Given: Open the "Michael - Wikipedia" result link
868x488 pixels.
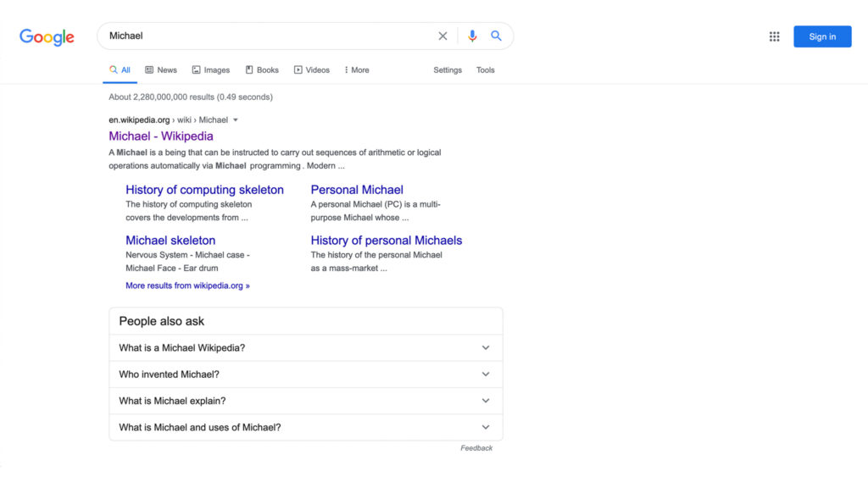Looking at the screenshot, I should tap(161, 136).
